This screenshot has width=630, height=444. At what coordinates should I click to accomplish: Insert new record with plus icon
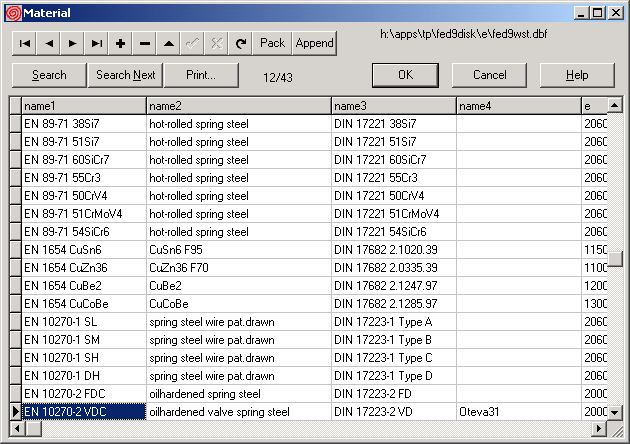[x=121, y=43]
